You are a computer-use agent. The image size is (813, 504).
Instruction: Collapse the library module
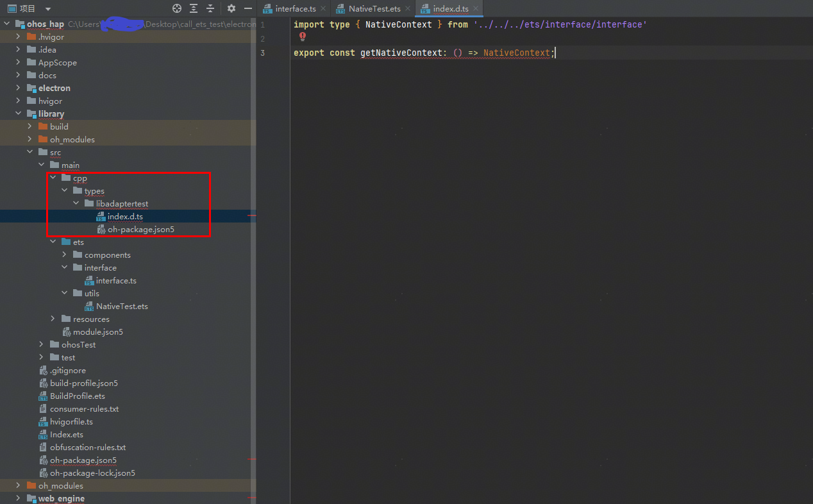click(x=19, y=114)
